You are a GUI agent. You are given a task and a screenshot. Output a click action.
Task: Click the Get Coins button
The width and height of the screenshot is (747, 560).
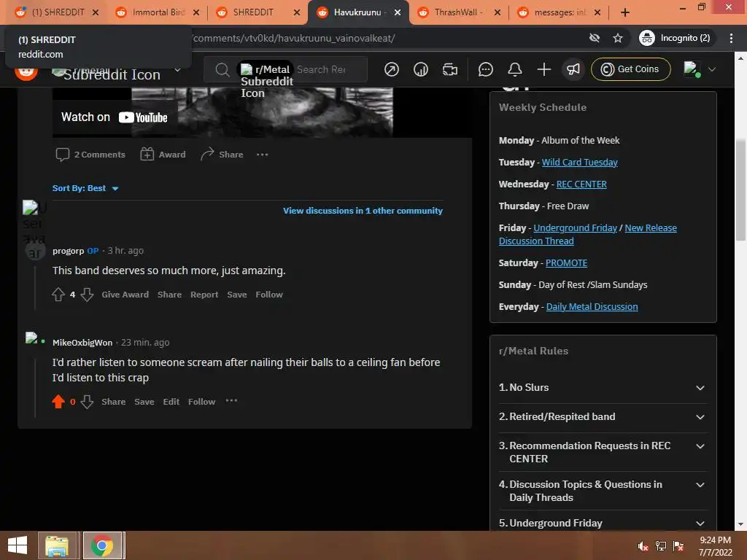(630, 69)
